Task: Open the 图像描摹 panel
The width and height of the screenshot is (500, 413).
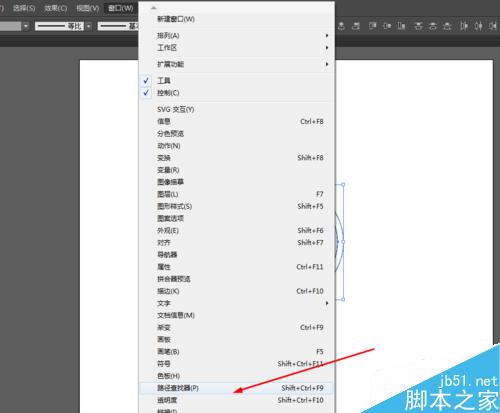Action: pos(236,182)
